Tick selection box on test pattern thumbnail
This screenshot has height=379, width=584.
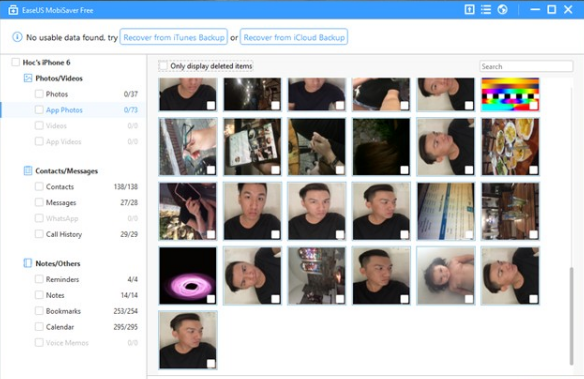[533, 105]
